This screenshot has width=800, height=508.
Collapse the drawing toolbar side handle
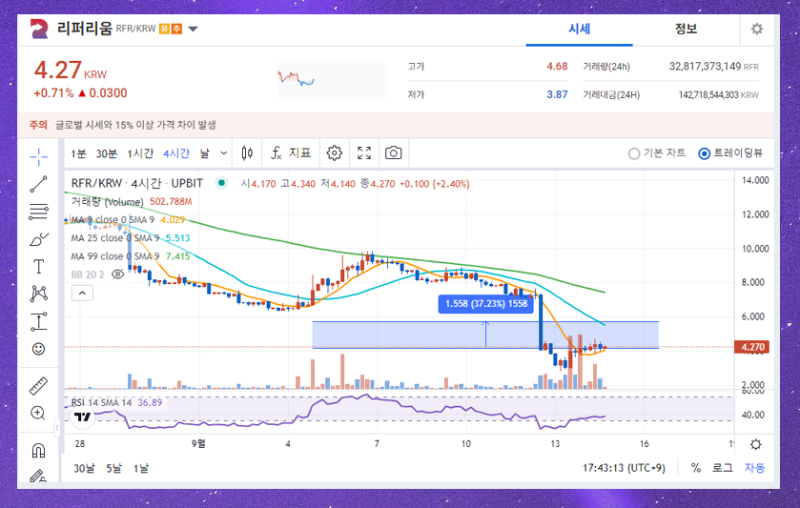point(57,427)
